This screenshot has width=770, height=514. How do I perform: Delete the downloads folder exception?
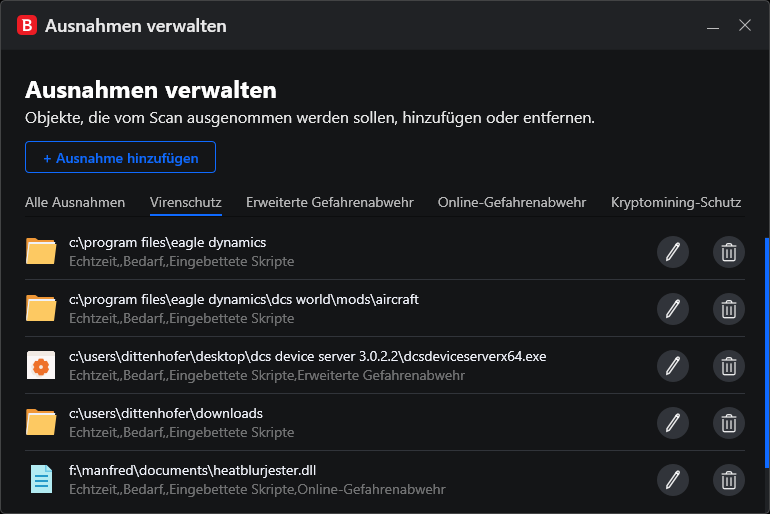(729, 423)
